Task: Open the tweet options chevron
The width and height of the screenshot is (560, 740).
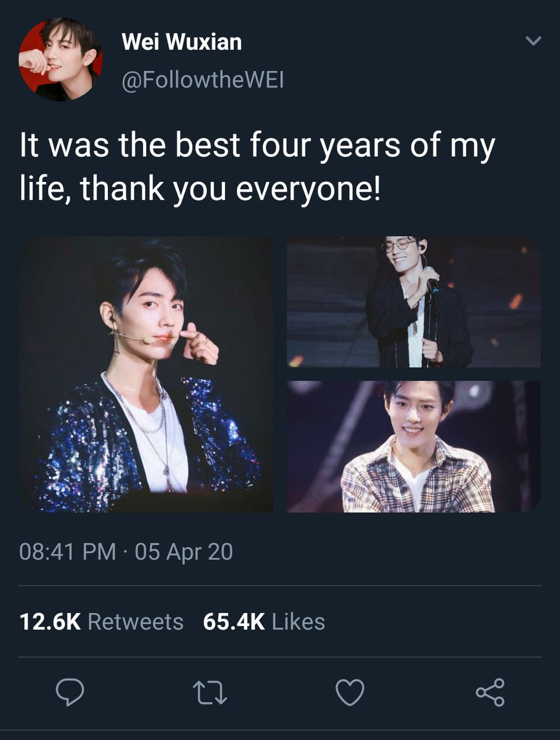Action: point(532,41)
